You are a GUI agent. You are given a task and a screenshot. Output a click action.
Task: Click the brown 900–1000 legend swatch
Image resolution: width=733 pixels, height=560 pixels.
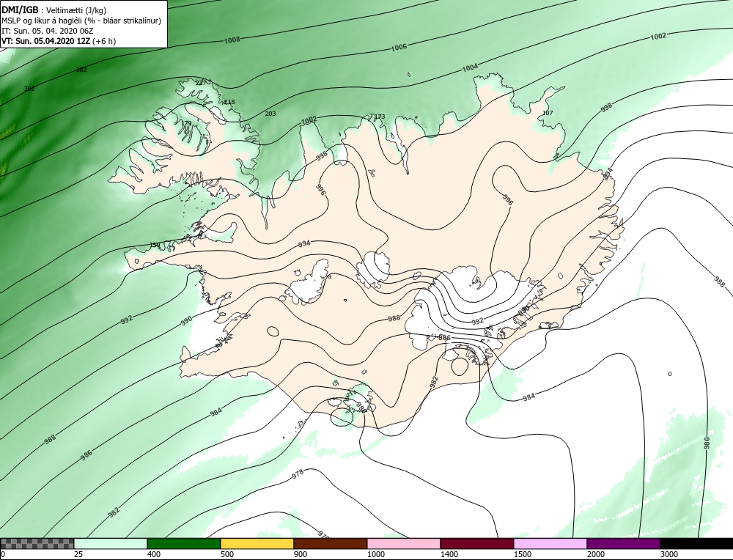[x=331, y=544]
